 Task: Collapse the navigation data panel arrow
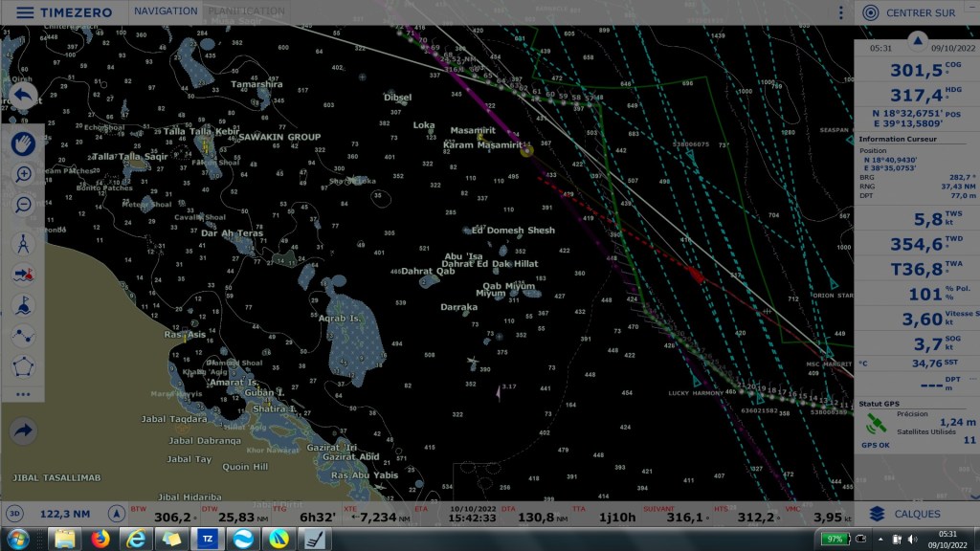917,40
